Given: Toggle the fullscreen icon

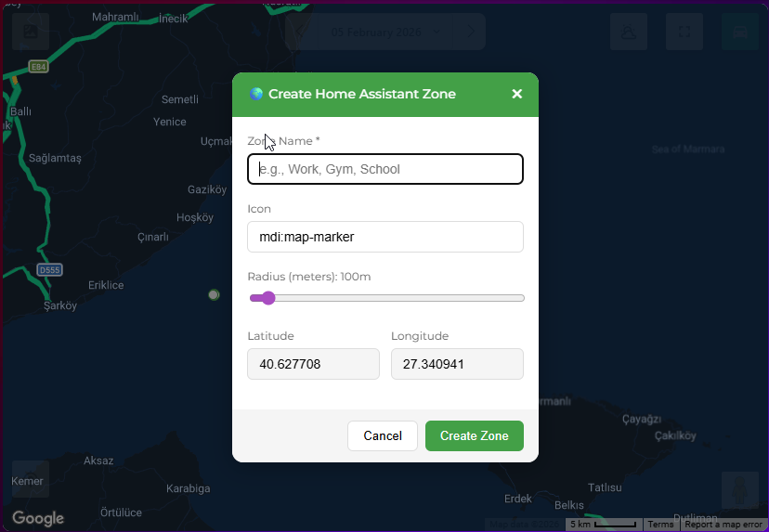Looking at the screenshot, I should pos(684,32).
